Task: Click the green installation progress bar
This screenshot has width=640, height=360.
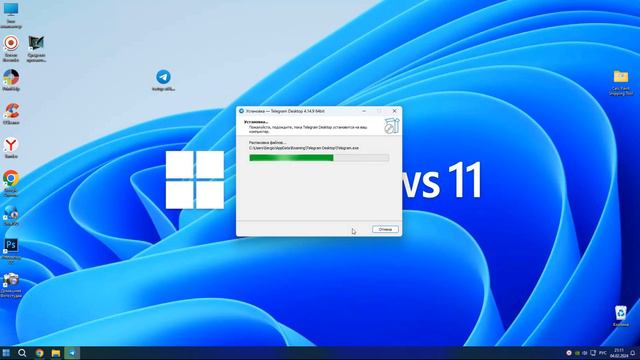Action: coord(319,158)
